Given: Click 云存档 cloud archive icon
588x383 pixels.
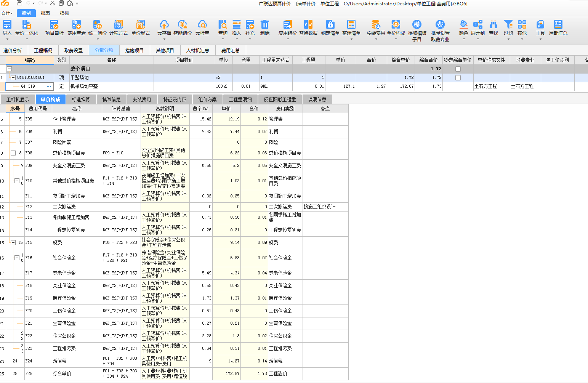Looking at the screenshot, I should click(164, 25).
